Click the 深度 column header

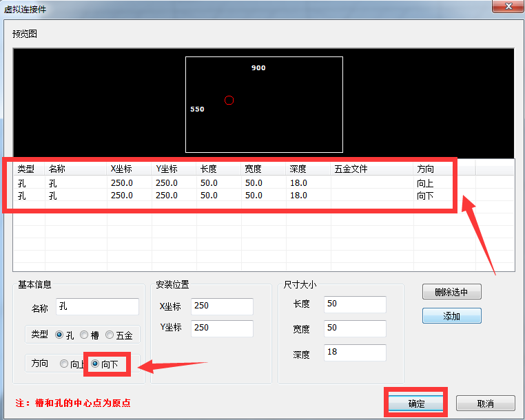click(x=309, y=169)
